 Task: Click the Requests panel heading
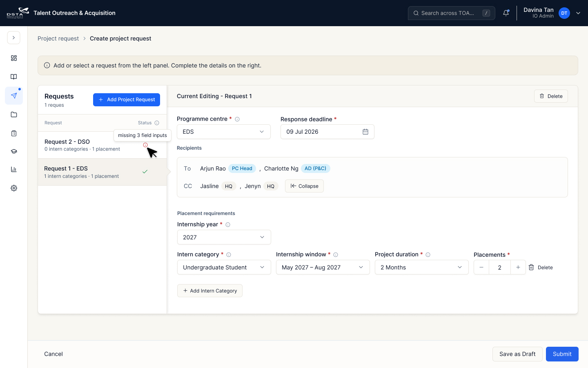[59, 96]
